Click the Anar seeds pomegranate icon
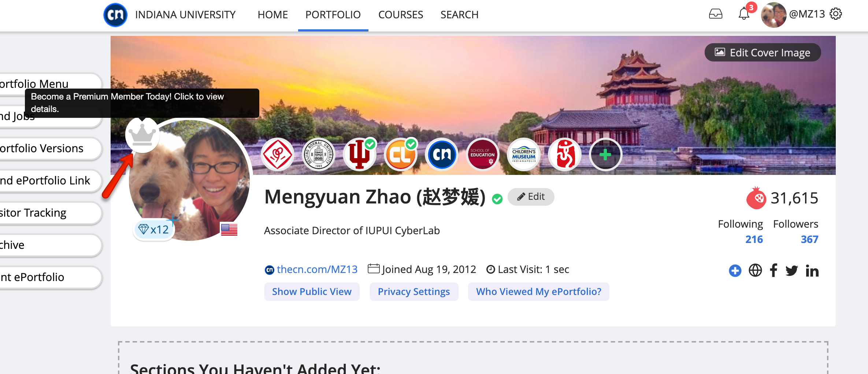This screenshot has width=868, height=374. 756,198
